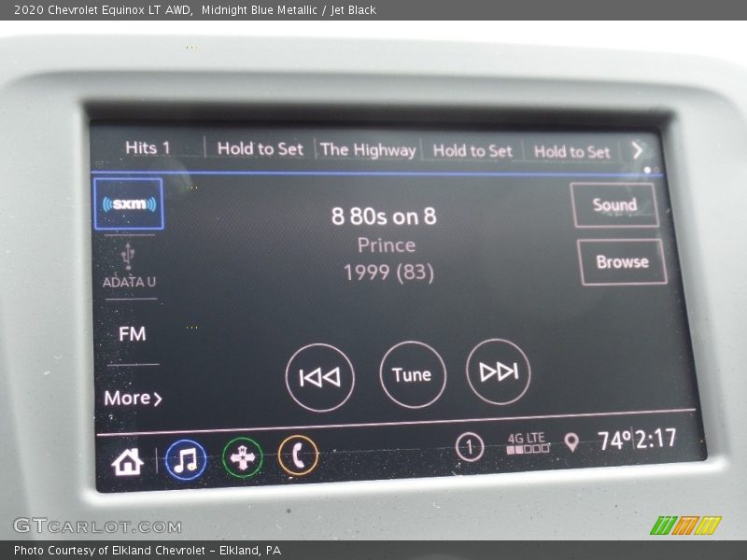
Task: Open the Audio music note icon
Action: tap(186, 460)
